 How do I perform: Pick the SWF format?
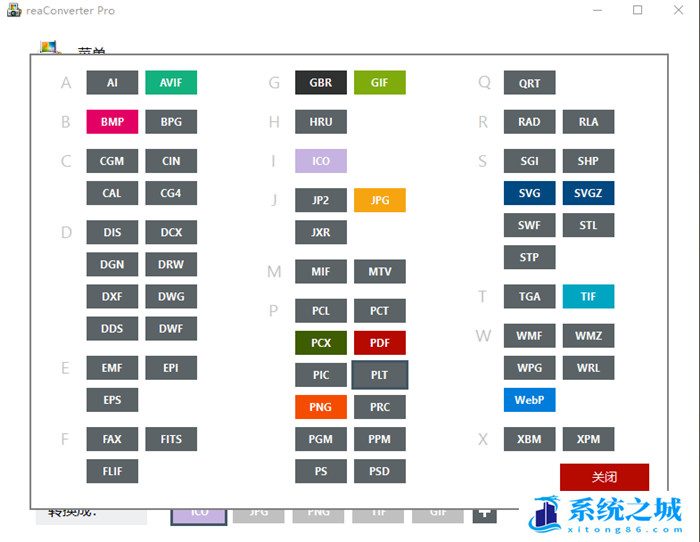point(529,225)
